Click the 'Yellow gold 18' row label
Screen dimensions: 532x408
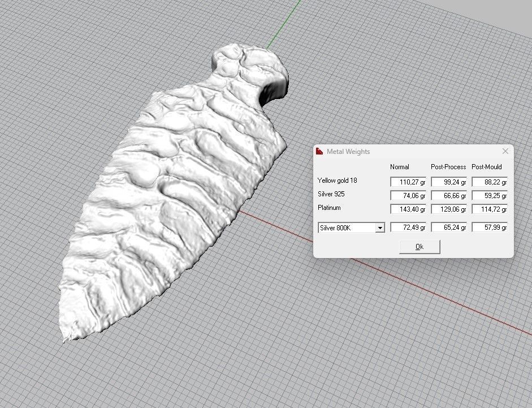pos(338,181)
